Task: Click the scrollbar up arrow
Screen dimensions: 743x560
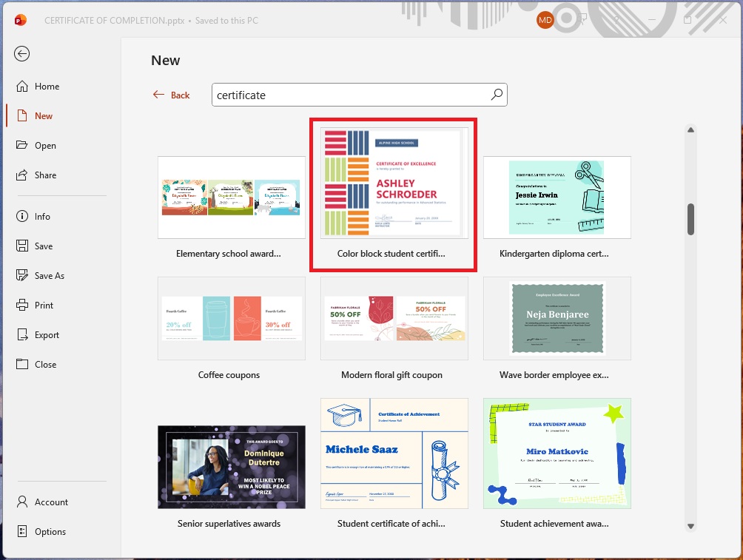Action: (690, 130)
